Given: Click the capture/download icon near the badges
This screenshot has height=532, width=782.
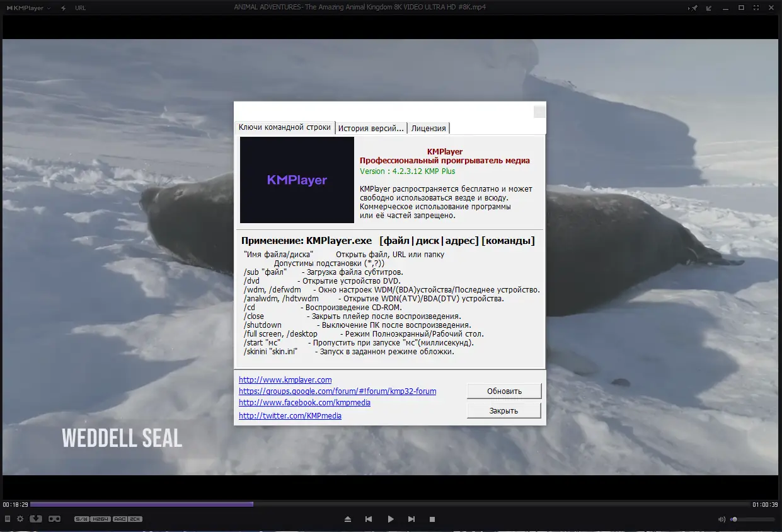Looking at the screenshot, I should pos(36,518).
